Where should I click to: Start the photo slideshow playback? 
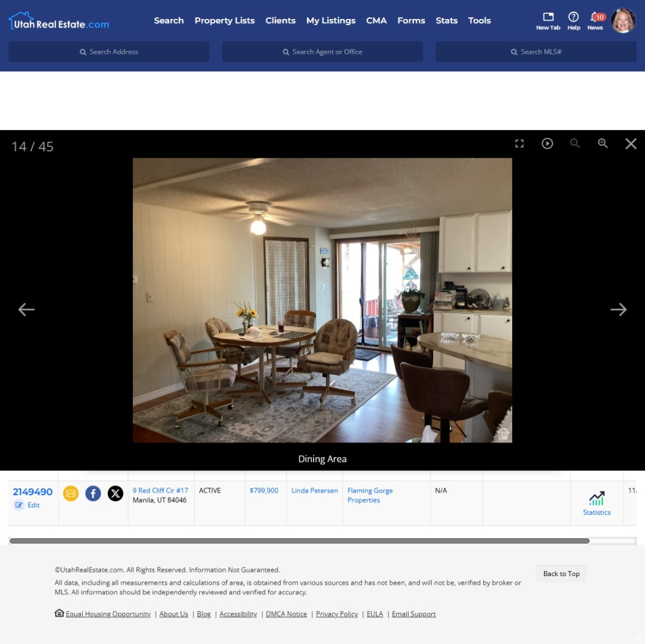click(x=547, y=143)
